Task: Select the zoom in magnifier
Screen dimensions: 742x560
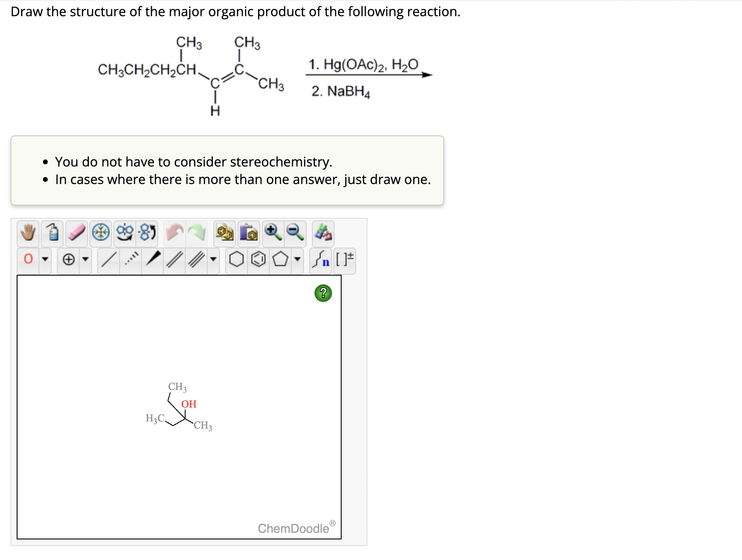Action: 272,233
